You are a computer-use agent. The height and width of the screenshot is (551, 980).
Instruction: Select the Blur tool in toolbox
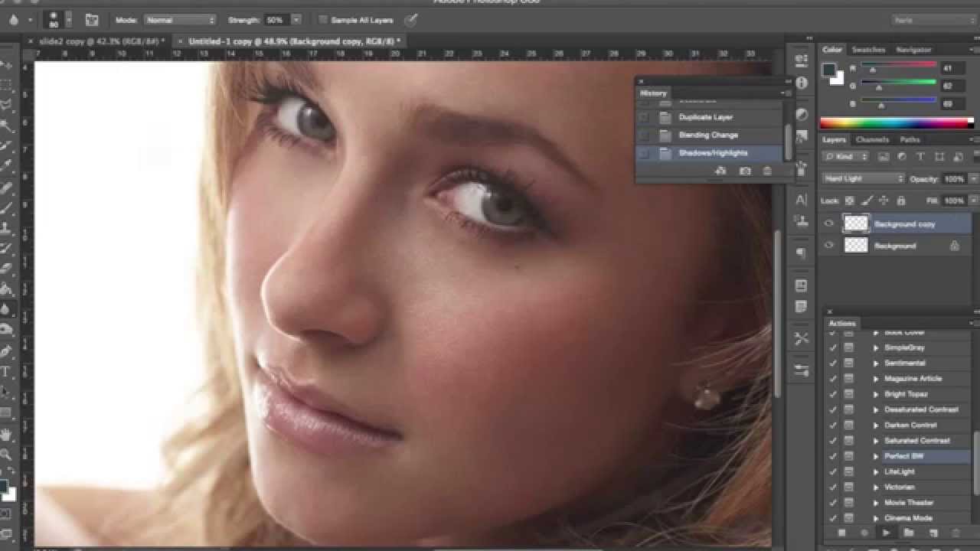click(6, 310)
